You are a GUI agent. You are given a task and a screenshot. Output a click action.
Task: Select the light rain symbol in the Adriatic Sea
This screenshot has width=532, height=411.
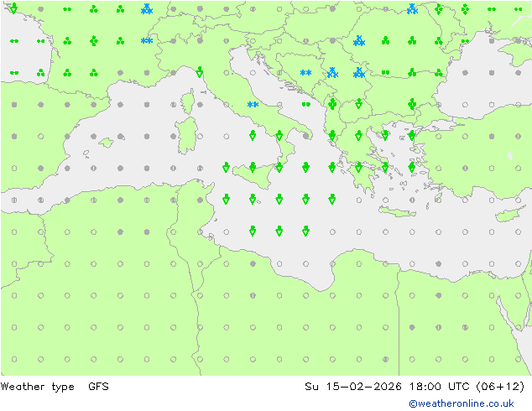pos(306,105)
